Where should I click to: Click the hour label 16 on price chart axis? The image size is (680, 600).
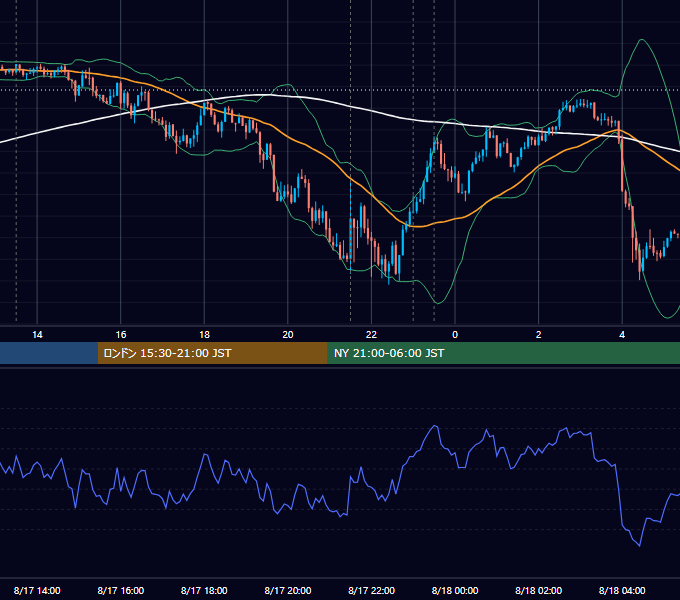point(121,335)
